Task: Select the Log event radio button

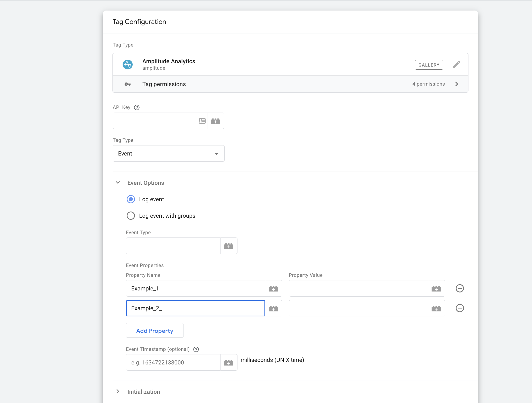Action: click(131, 199)
